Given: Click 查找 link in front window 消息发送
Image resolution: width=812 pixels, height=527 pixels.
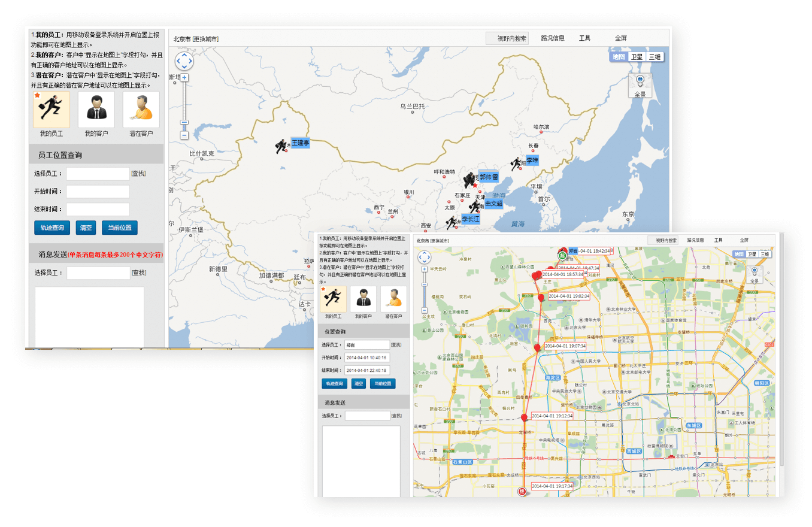Looking at the screenshot, I should (x=396, y=416).
